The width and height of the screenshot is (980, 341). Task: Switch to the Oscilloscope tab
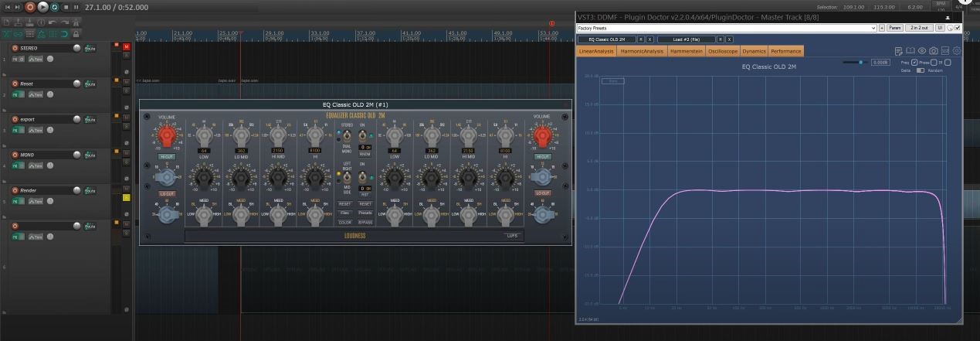[x=723, y=51]
